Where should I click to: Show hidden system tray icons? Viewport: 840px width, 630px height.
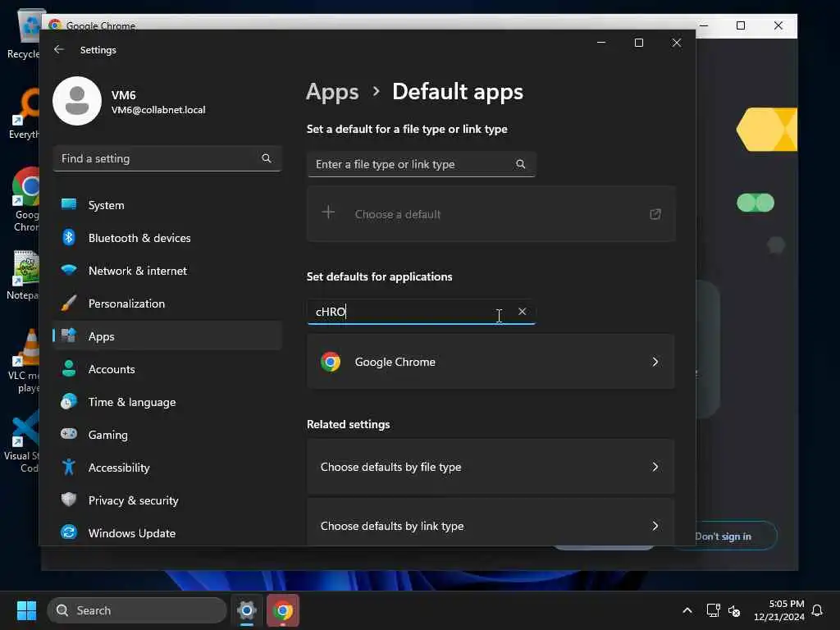coord(687,610)
